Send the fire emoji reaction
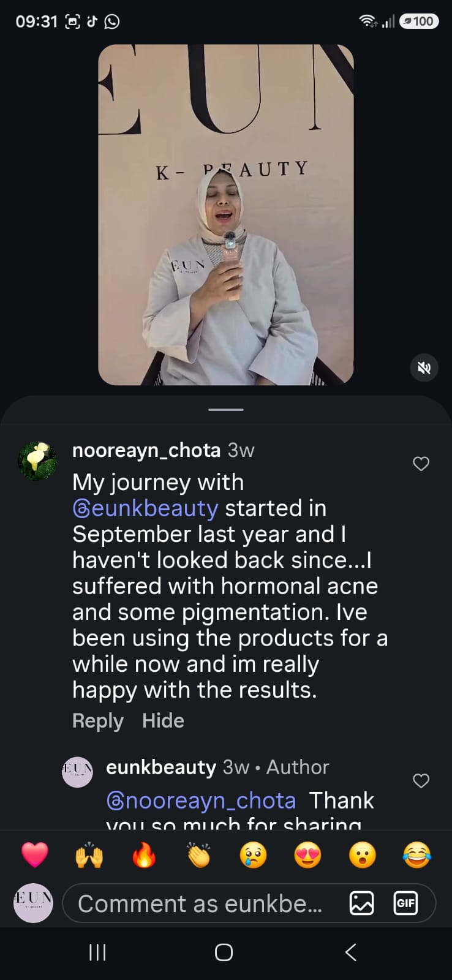Viewport: 452px width, 980px height. point(144,854)
